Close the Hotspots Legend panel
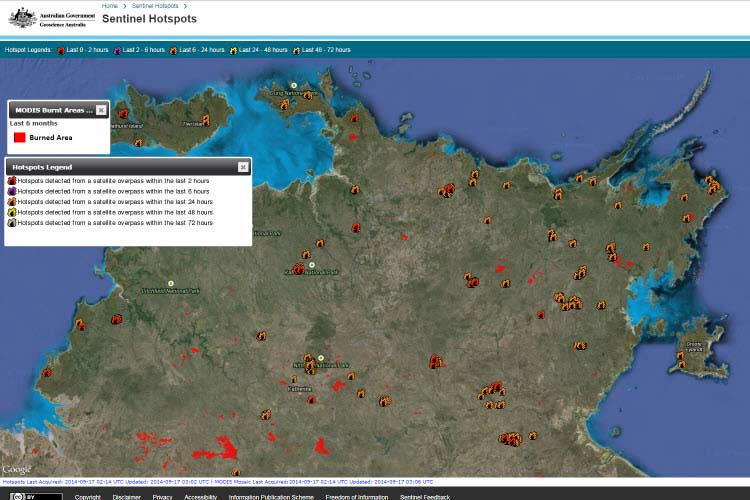Viewport: 750px width, 500px height. tap(243, 167)
